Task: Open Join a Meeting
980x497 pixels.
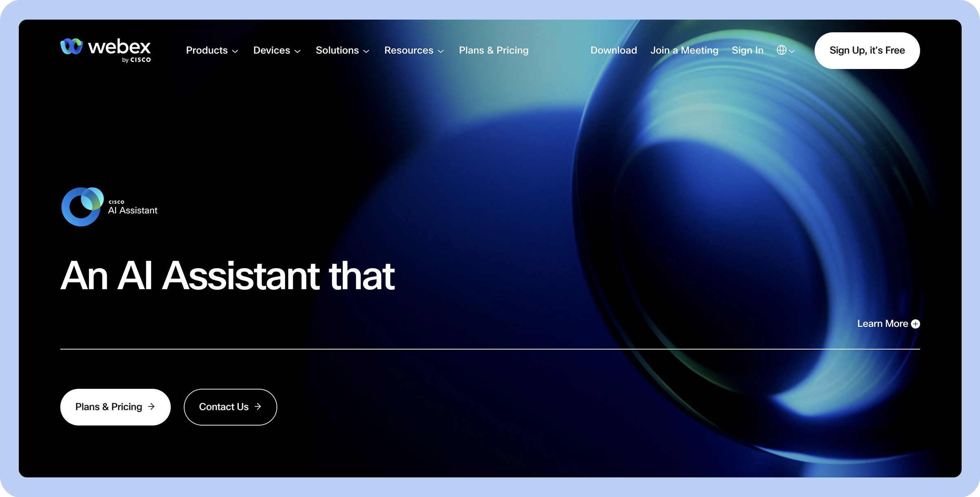Action: 684,50
